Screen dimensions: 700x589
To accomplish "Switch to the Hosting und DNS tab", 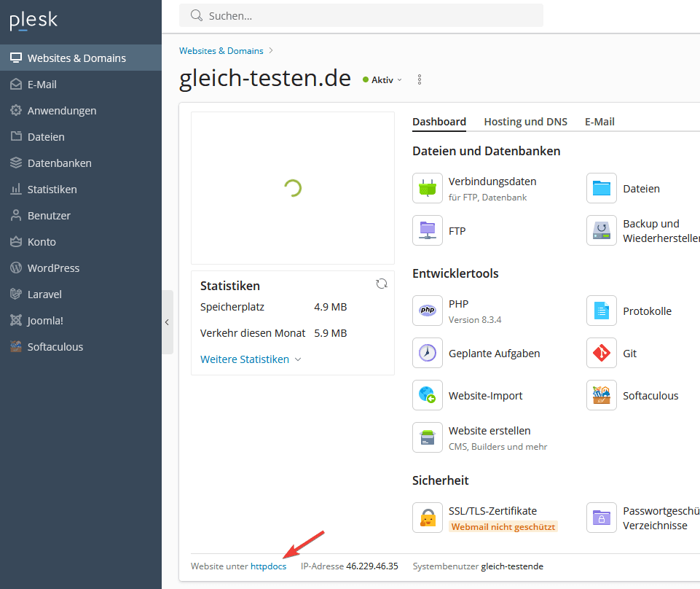I will pos(525,122).
